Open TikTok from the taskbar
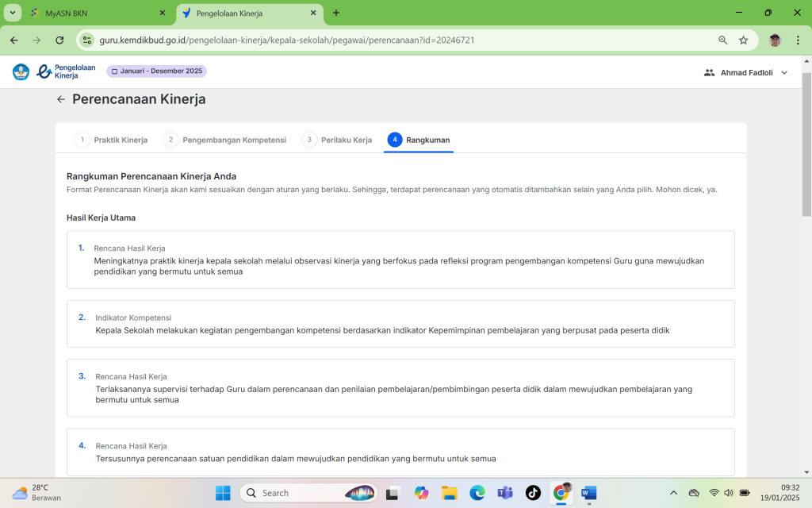Screen dimensions: 812x508 (533, 493)
